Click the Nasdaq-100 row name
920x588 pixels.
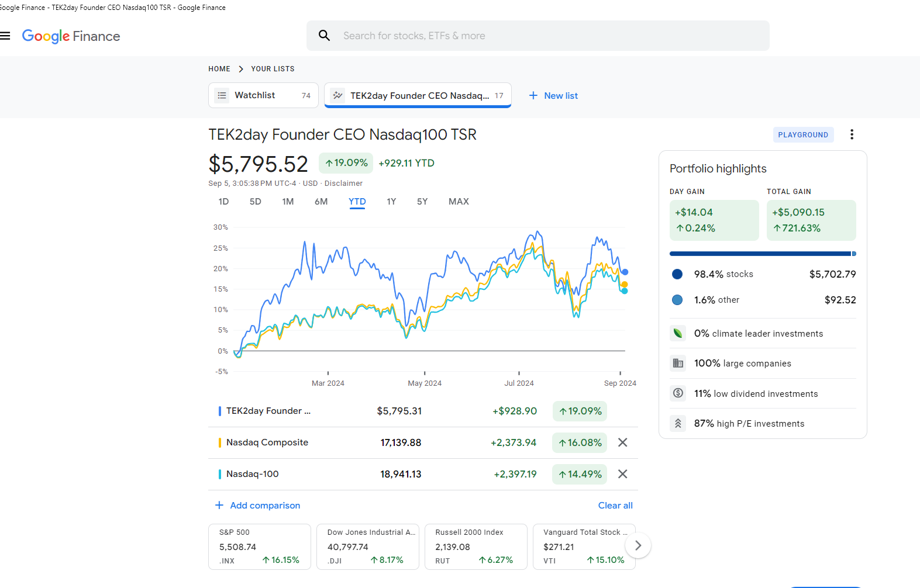click(253, 474)
